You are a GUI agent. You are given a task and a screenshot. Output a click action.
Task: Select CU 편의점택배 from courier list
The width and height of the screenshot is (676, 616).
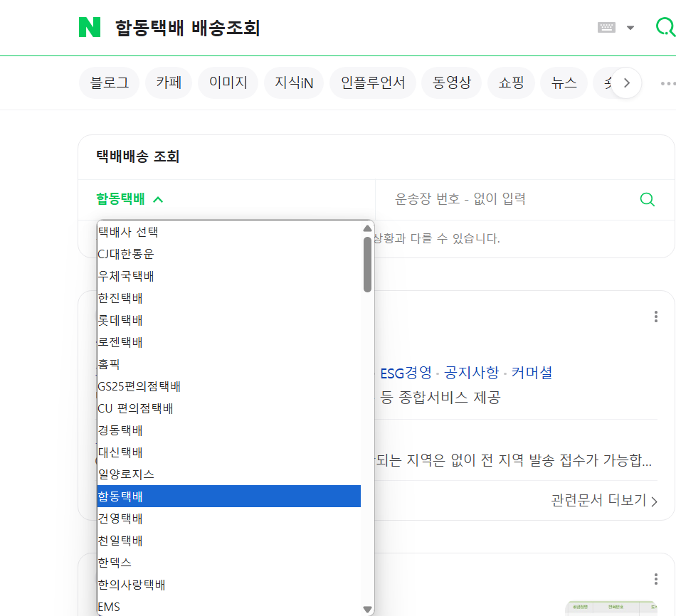[229, 408]
